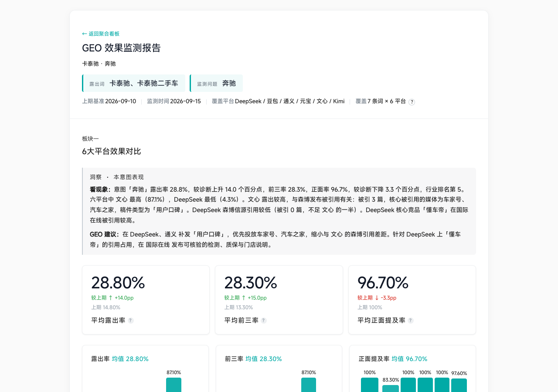Click the -3.3pp change indicator
Screen dimensions: 558x392
click(x=377, y=298)
